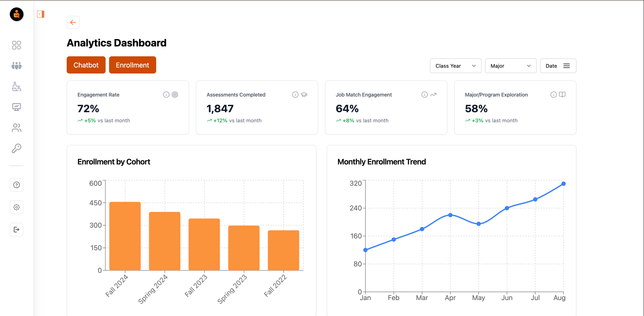The width and height of the screenshot is (644, 316).
Task: Click the 72% engagement rate value
Action: point(88,108)
